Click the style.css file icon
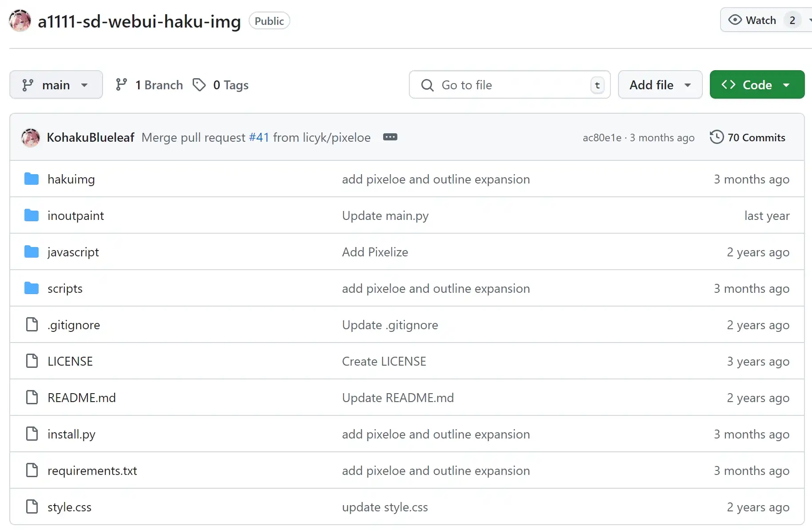Image resolution: width=812 pixels, height=530 pixels. coord(32,506)
